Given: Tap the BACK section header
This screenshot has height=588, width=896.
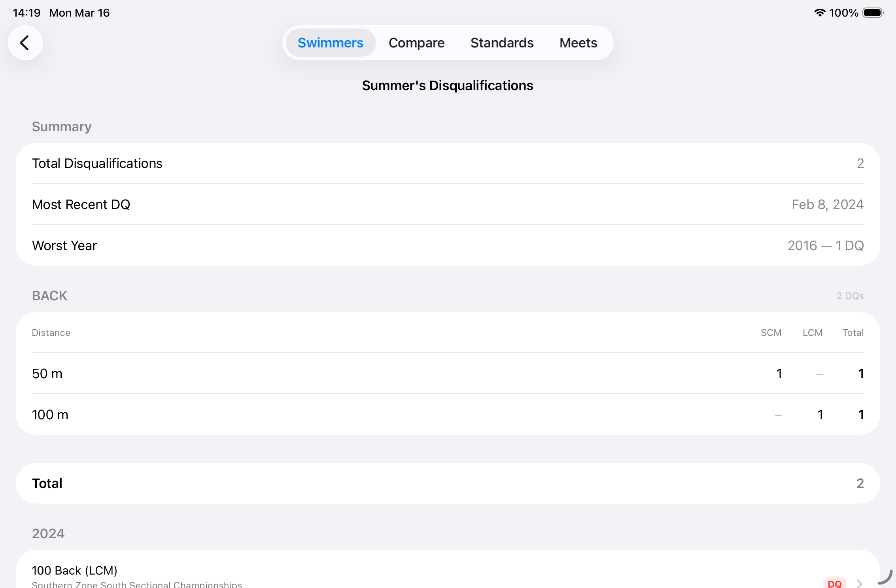Looking at the screenshot, I should tap(50, 296).
